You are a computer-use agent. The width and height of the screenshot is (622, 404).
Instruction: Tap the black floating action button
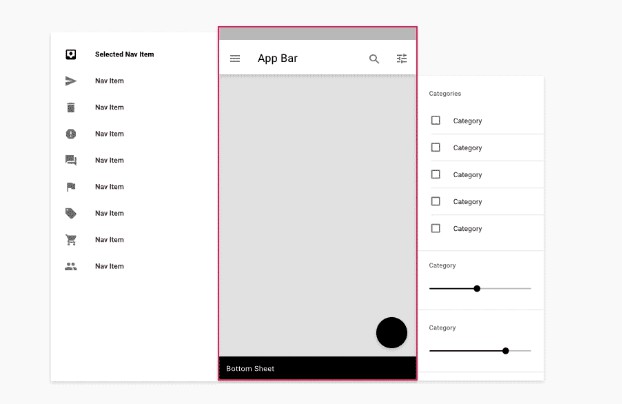[x=392, y=333]
